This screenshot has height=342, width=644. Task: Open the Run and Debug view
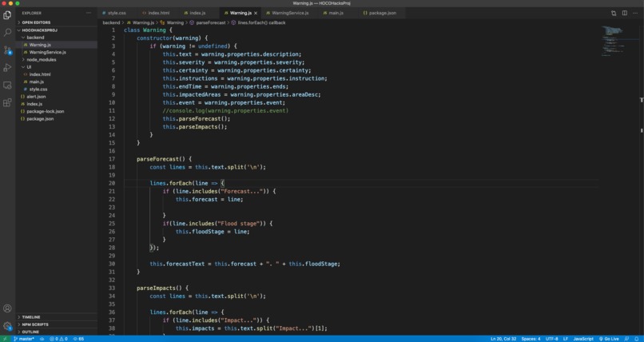click(7, 67)
